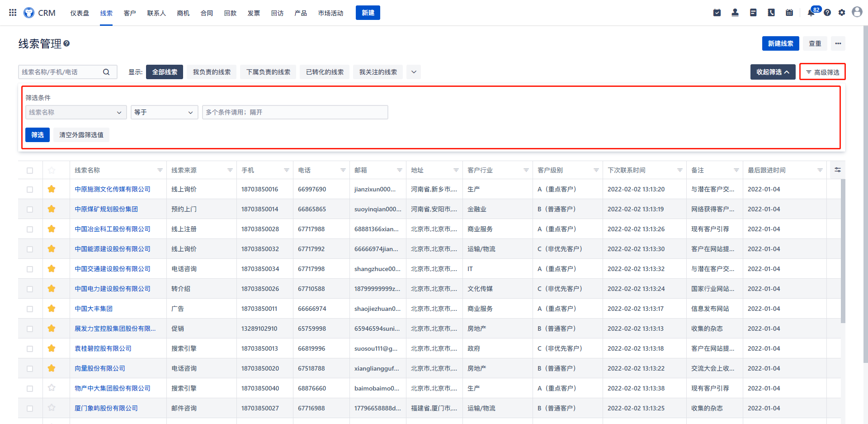
Task: Check the row for 中原煤矿规划股份集团
Action: click(x=30, y=210)
